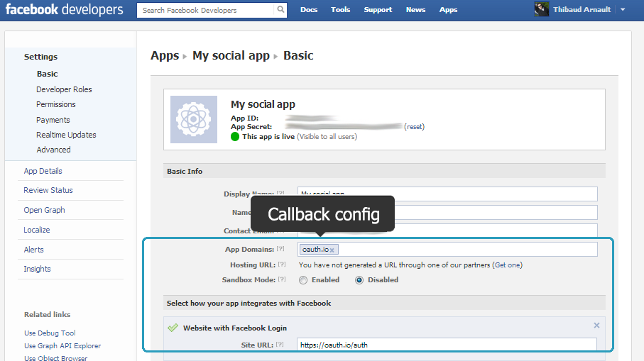Go to App Details
This screenshot has width=644, height=361.
[43, 171]
